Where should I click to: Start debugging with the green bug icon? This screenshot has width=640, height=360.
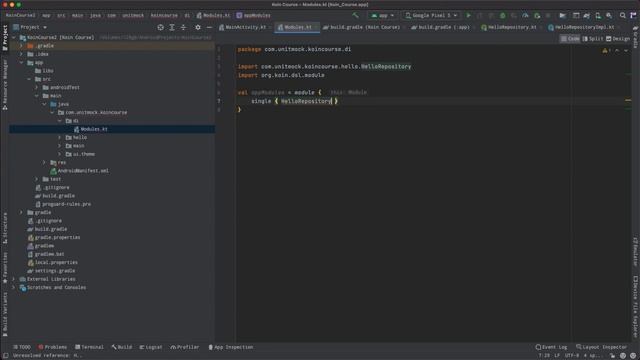coord(503,16)
